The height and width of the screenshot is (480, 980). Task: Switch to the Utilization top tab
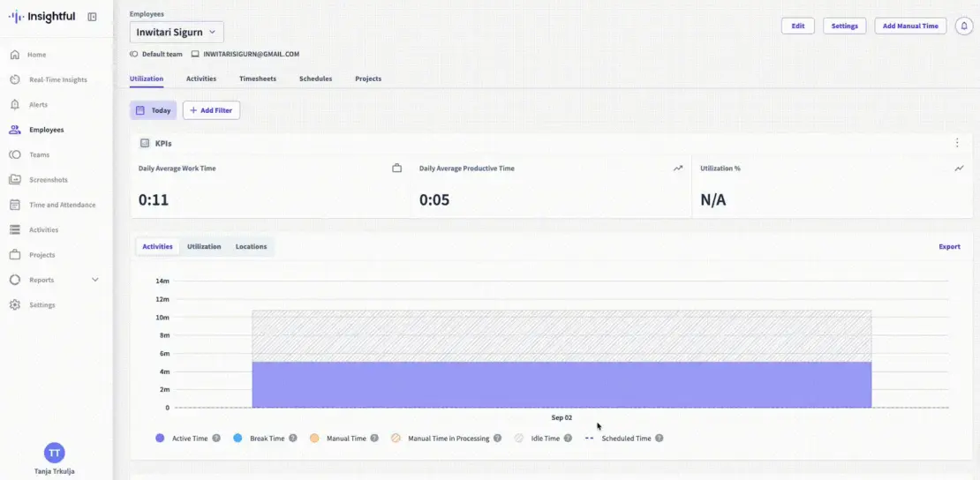pyautogui.click(x=147, y=79)
